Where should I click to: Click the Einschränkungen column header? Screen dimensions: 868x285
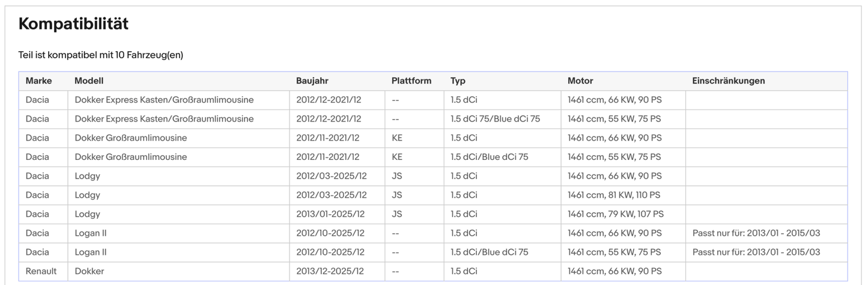click(728, 81)
